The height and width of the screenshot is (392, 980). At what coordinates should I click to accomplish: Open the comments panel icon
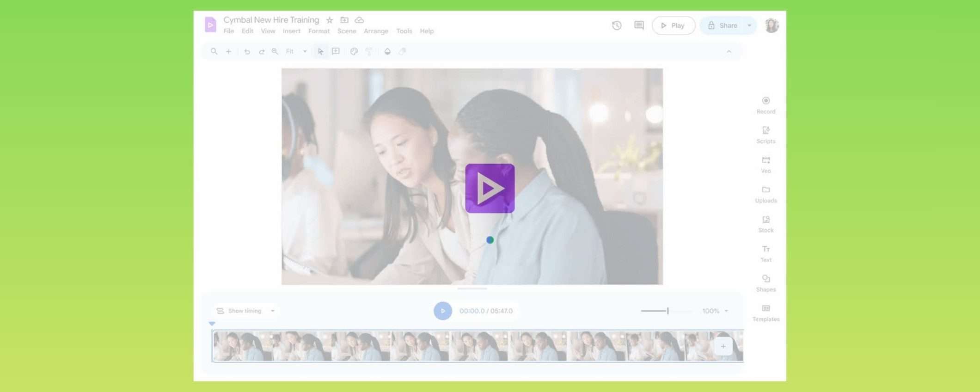pyautogui.click(x=639, y=25)
